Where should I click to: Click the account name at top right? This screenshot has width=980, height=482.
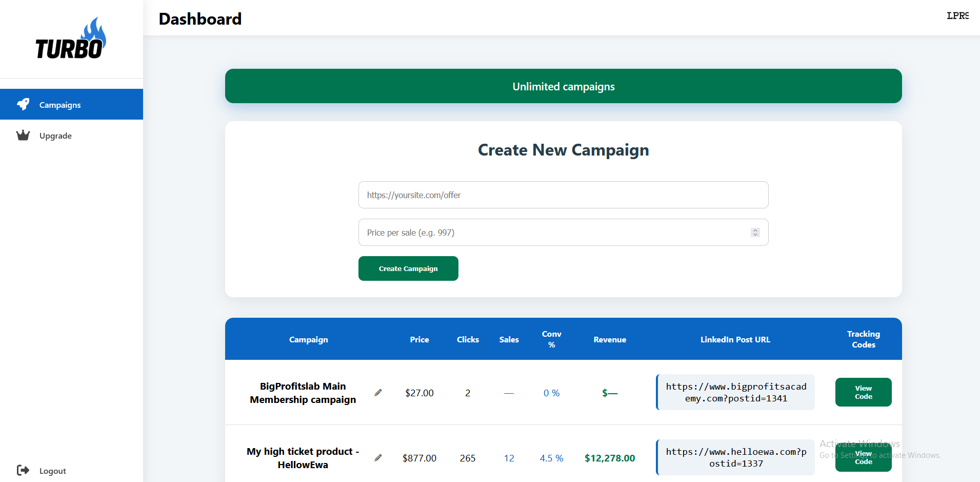[957, 16]
